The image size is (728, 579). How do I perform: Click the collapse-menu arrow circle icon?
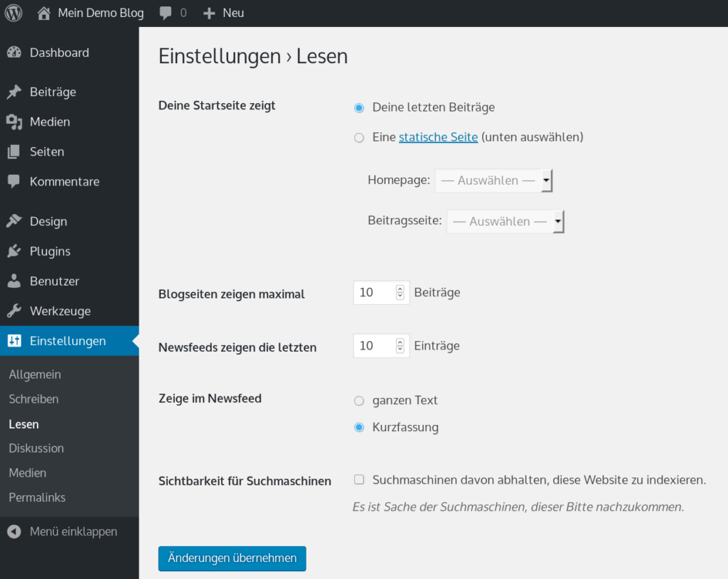(x=14, y=531)
